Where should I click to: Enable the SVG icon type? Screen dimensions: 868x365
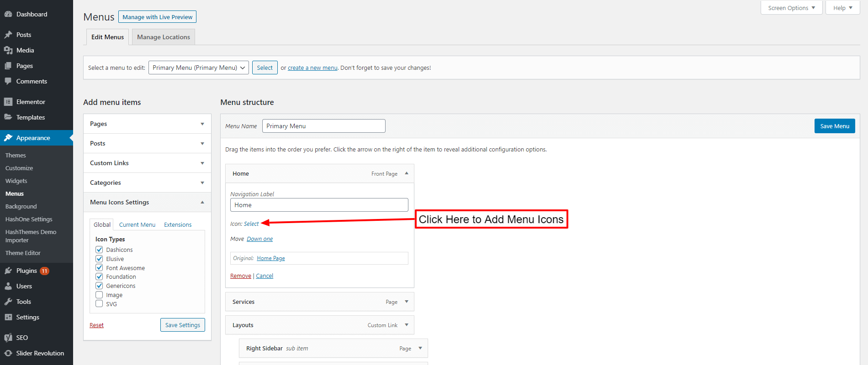(x=99, y=304)
